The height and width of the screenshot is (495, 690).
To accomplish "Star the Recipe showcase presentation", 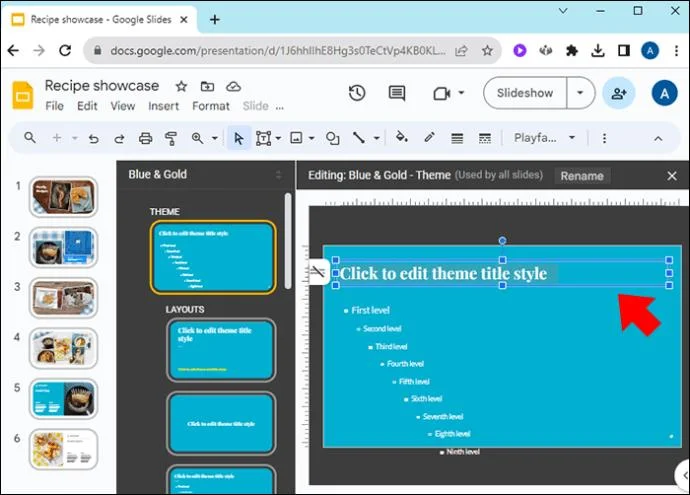I will 181,86.
